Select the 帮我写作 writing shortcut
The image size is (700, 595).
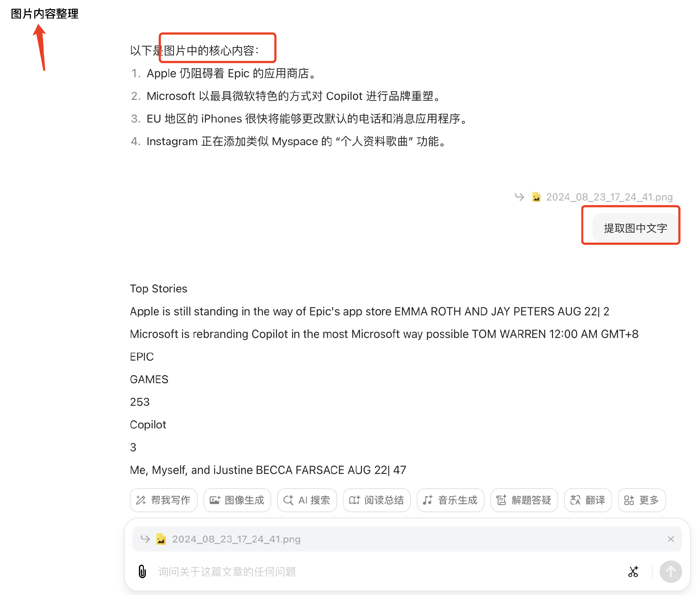(x=163, y=500)
